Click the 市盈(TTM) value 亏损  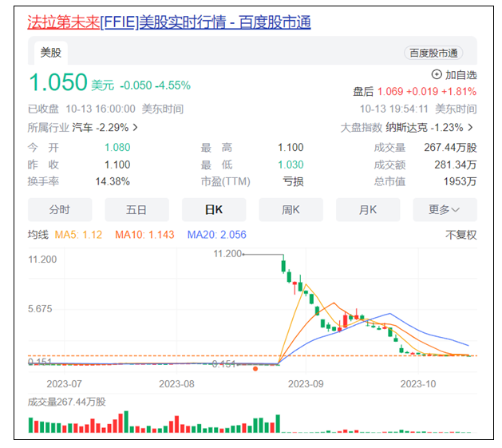(293, 182)
